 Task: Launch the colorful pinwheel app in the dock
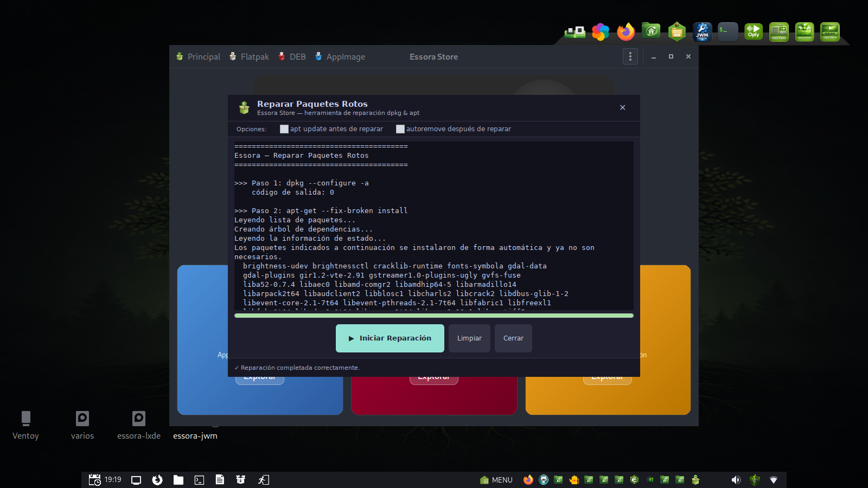[x=601, y=32]
